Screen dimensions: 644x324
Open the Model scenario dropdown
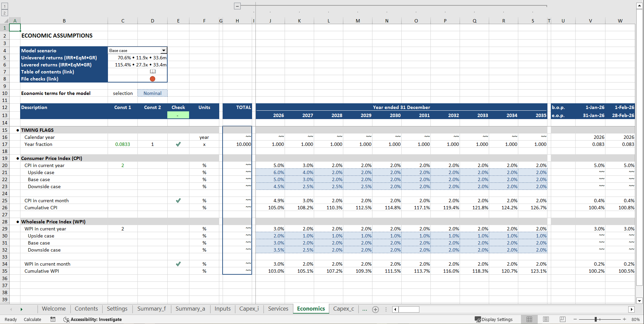pyautogui.click(x=164, y=50)
